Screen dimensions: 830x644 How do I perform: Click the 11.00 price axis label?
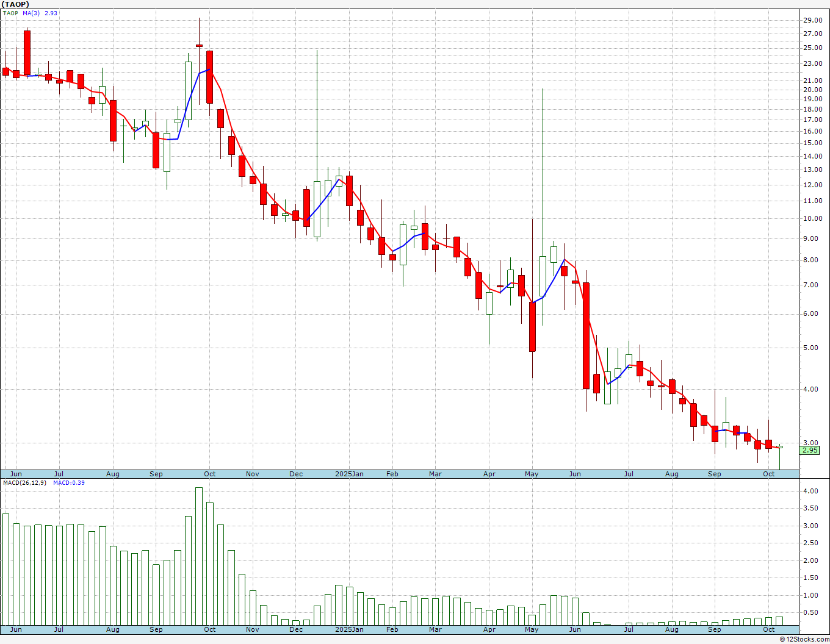click(812, 201)
